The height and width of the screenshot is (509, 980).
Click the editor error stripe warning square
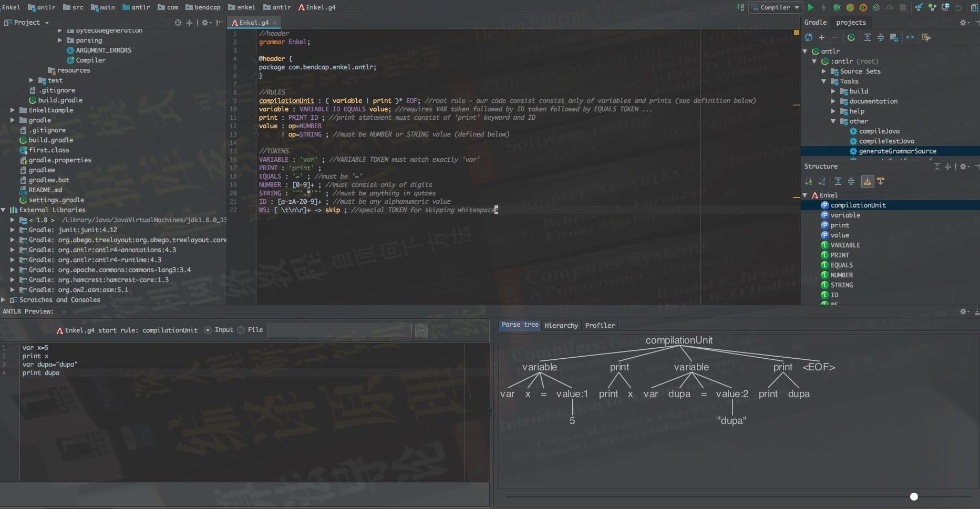point(796,33)
